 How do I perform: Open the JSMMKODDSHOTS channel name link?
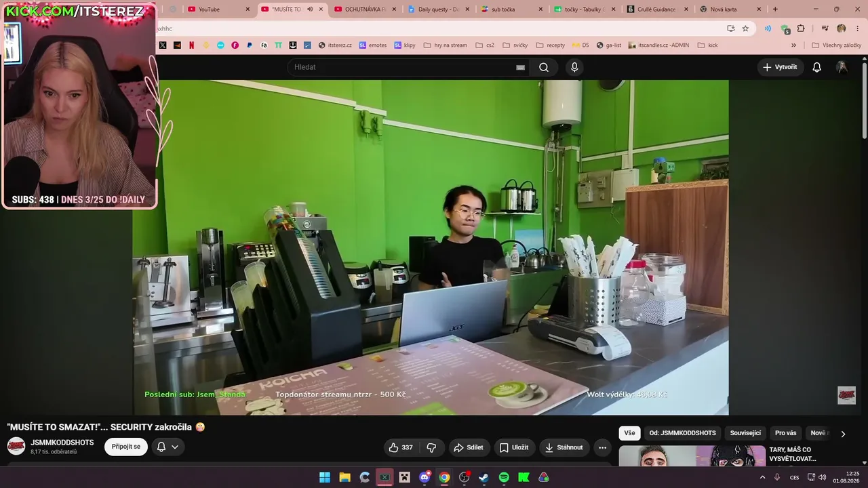pos(62,443)
